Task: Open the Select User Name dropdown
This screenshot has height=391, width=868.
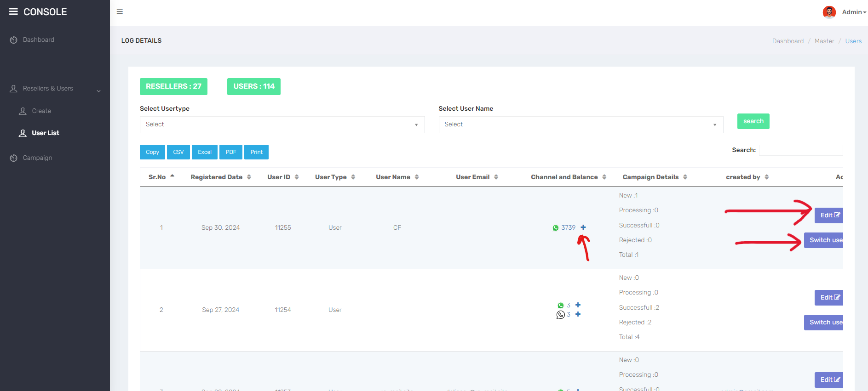Action: (581, 125)
